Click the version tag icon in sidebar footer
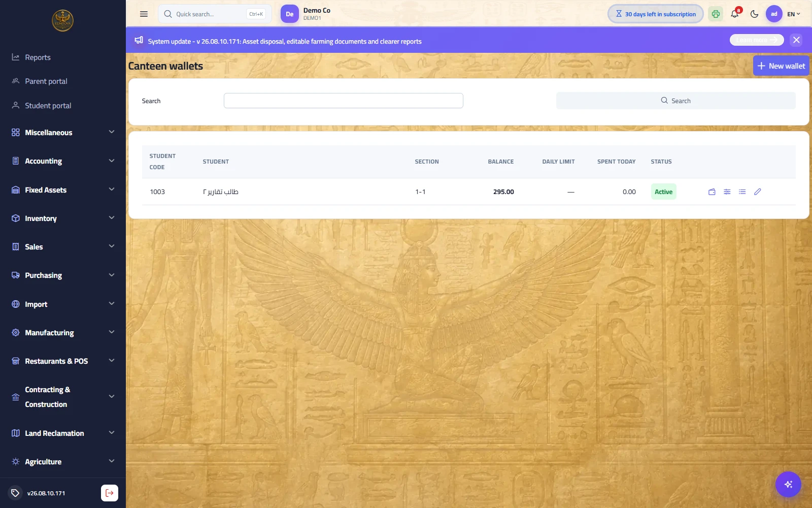 [15, 493]
